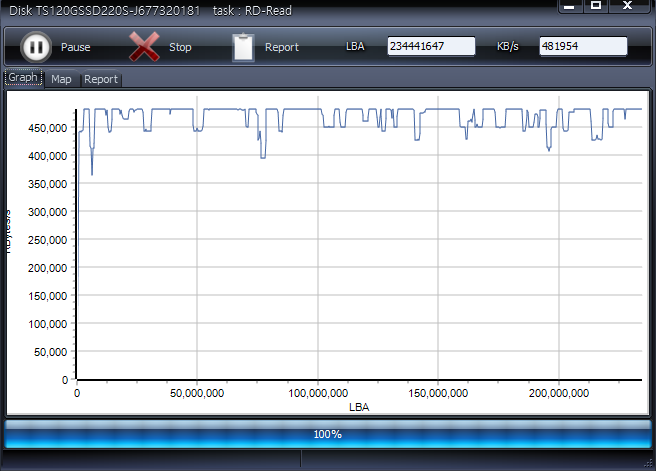656x471 pixels.
Task: Click the KB/s field showing 481954
Action: pyautogui.click(x=582, y=47)
